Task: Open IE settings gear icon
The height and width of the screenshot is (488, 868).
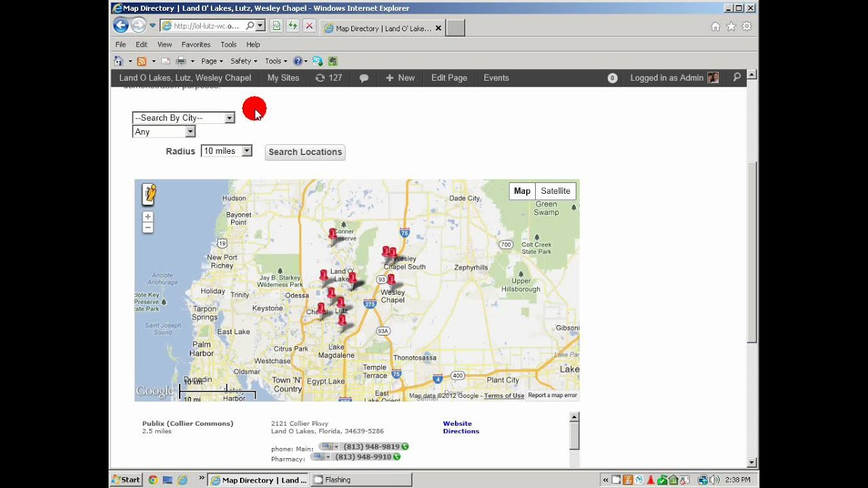Action: 747,26
